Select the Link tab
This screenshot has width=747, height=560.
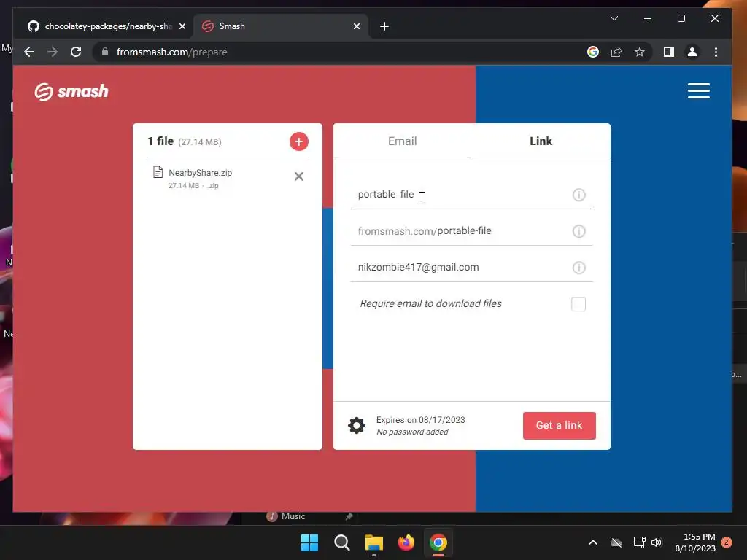(x=541, y=141)
